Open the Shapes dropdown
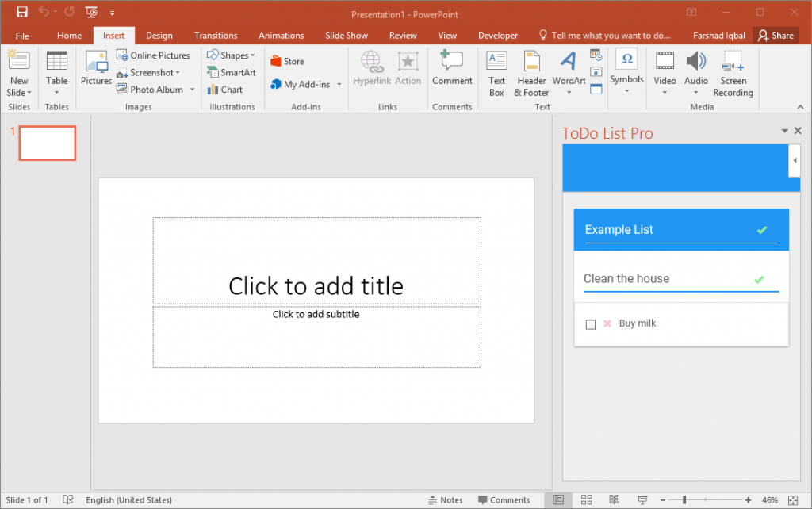812x509 pixels. click(231, 55)
